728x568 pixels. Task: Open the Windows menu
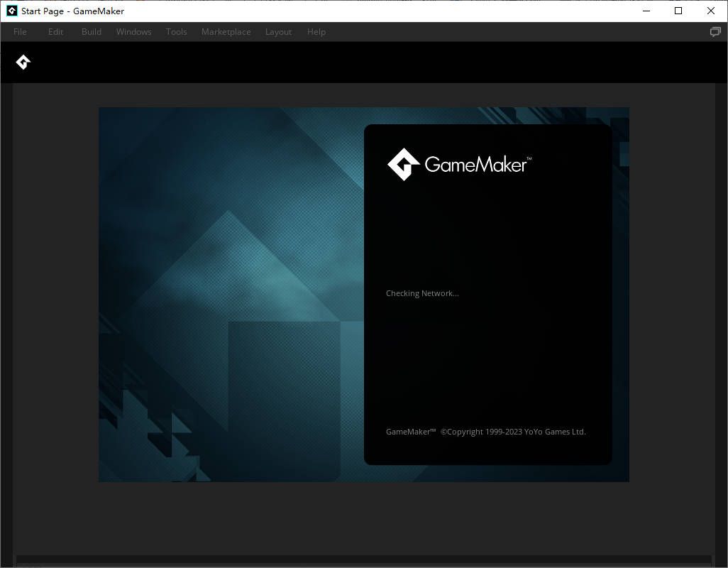[x=133, y=32]
